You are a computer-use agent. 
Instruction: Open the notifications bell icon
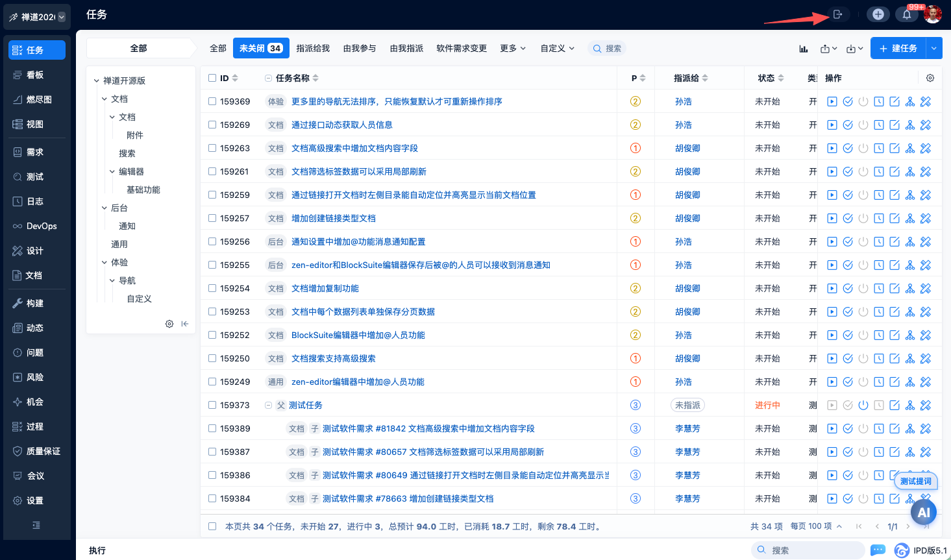click(907, 14)
